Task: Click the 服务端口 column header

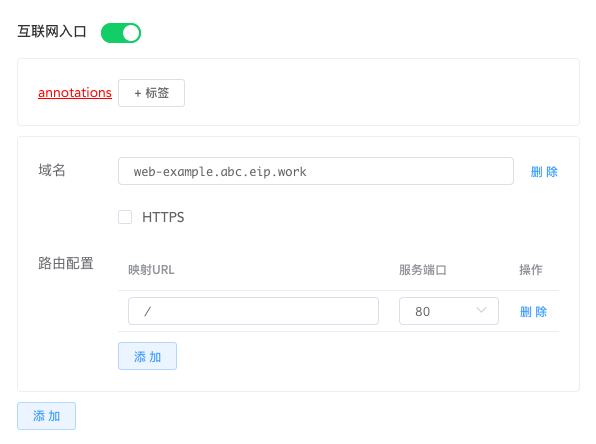Action: click(423, 270)
